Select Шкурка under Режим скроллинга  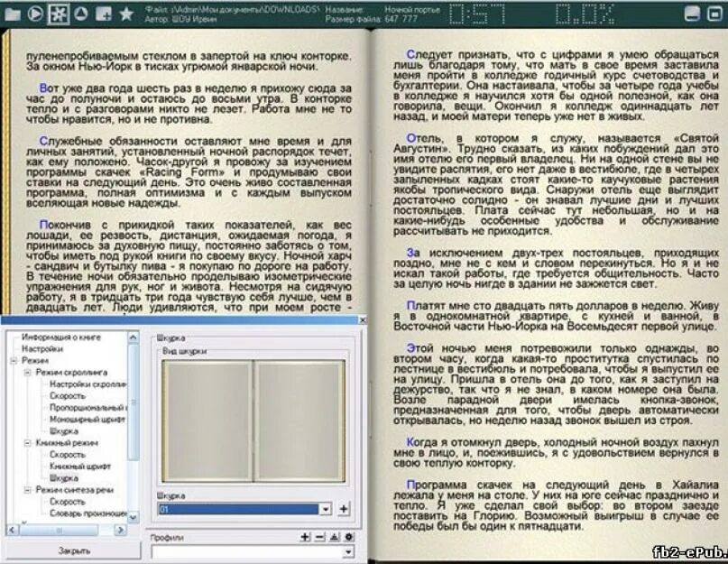click(64, 431)
